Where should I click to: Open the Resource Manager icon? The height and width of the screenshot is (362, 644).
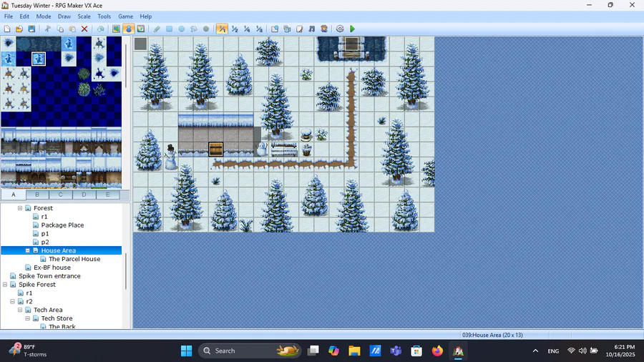click(287, 29)
